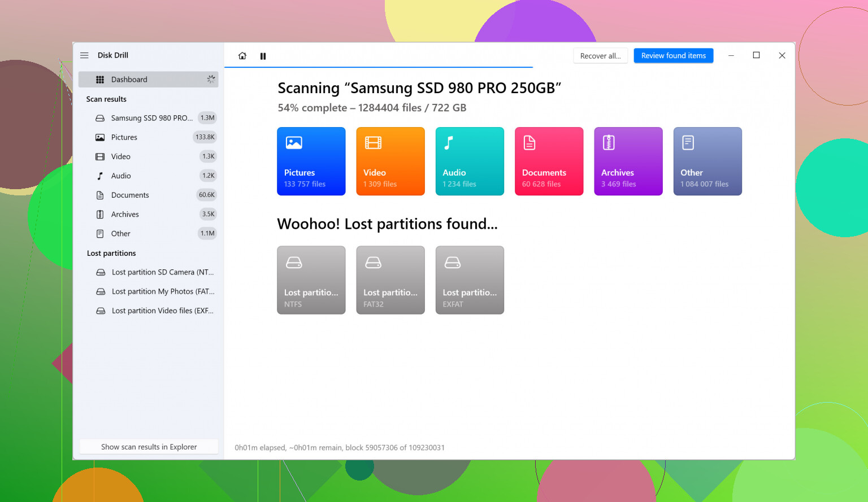
Task: Open the Documents category tile
Action: pyautogui.click(x=549, y=161)
